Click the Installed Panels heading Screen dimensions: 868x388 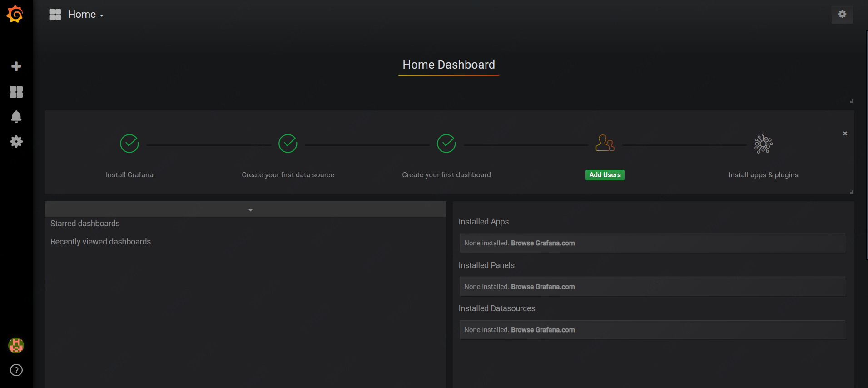[x=486, y=265]
